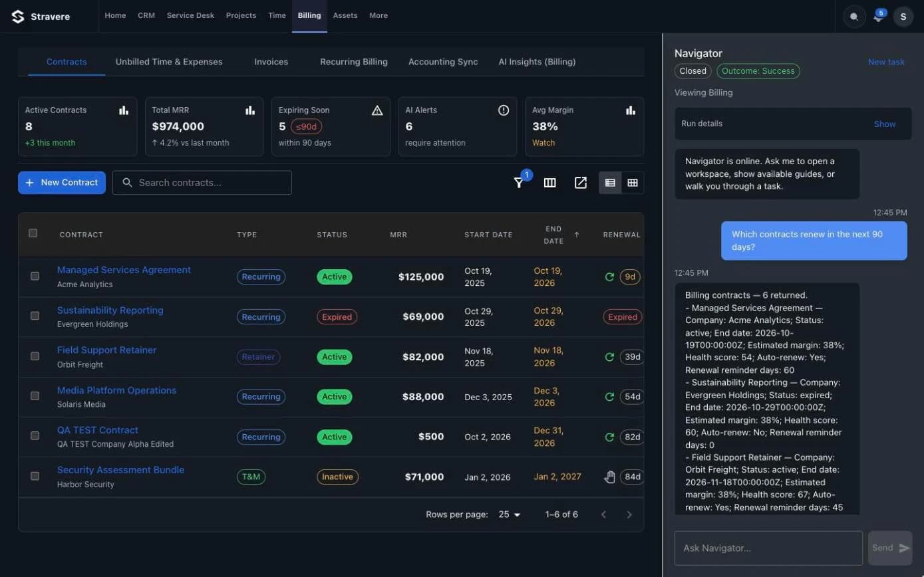The width and height of the screenshot is (924, 577).
Task: Click the export contracts icon
Action: [581, 183]
